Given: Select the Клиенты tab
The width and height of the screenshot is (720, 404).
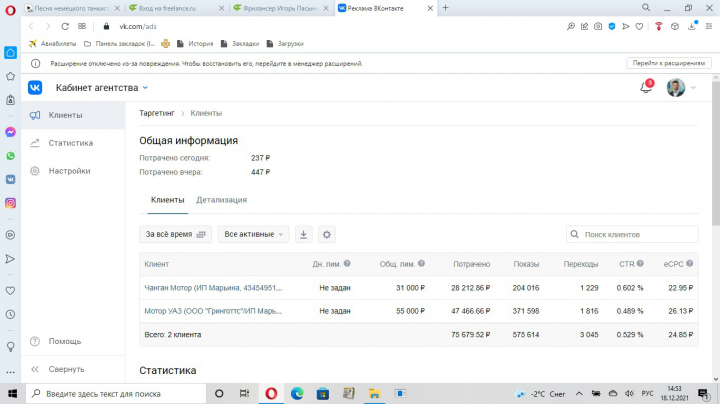Looking at the screenshot, I should click(168, 200).
